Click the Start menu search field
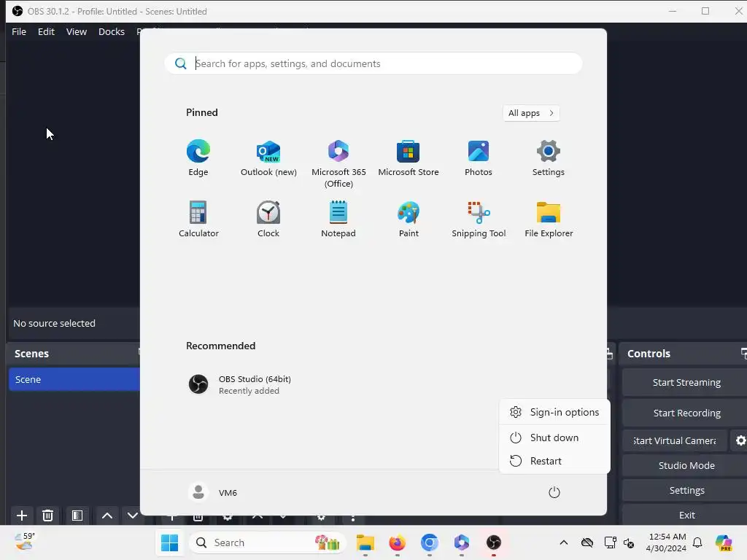Screen dimensions: 747x560 pyautogui.click(x=373, y=63)
